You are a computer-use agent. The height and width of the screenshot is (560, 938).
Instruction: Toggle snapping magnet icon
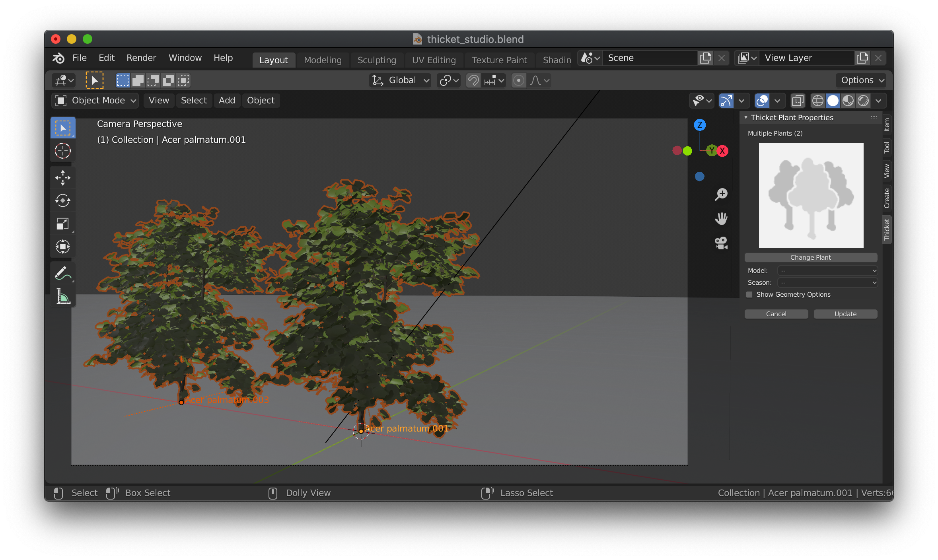pyautogui.click(x=473, y=80)
